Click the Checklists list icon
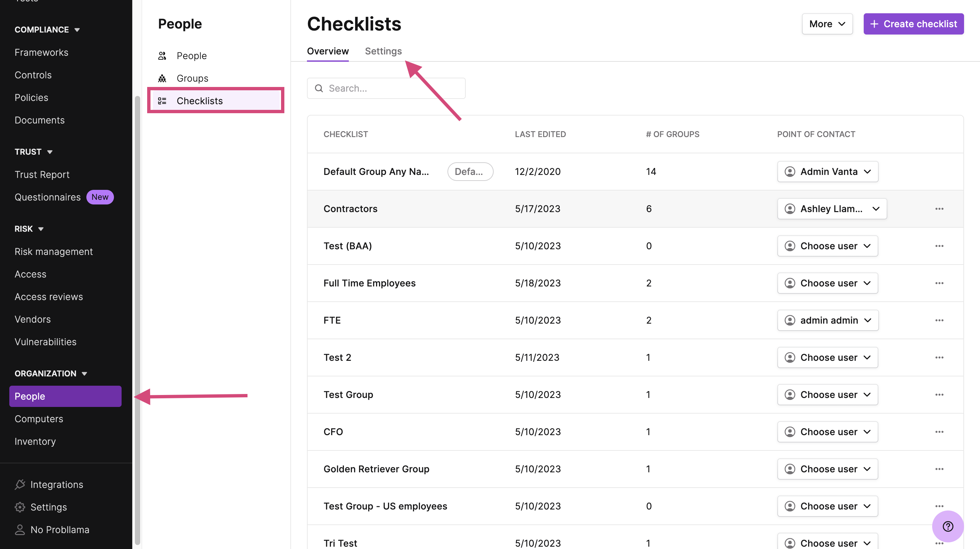The image size is (980, 549). tap(162, 101)
